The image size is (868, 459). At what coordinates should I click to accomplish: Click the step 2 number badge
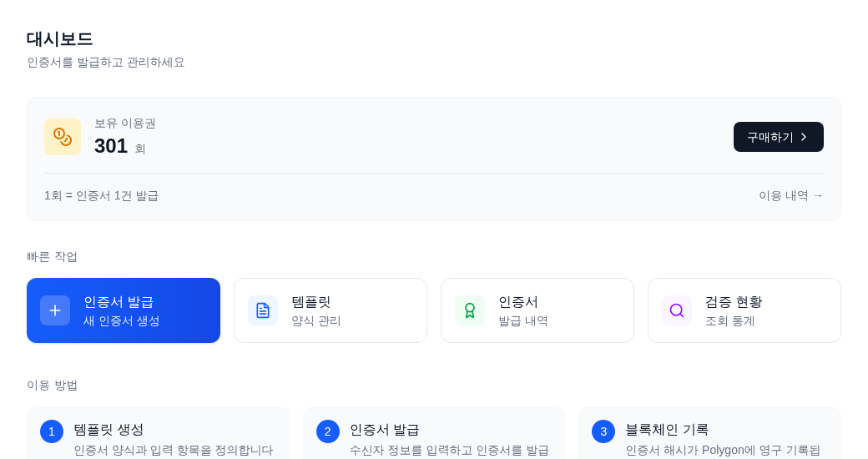[x=328, y=431]
